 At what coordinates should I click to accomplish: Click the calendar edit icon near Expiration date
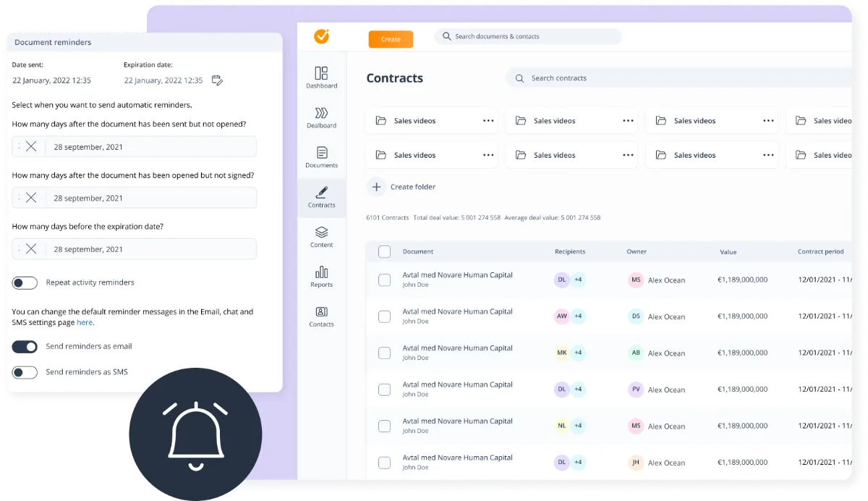click(217, 80)
